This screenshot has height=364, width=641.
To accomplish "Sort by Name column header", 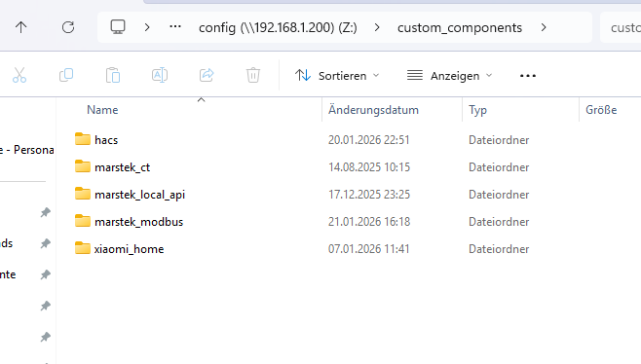I will click(x=102, y=110).
